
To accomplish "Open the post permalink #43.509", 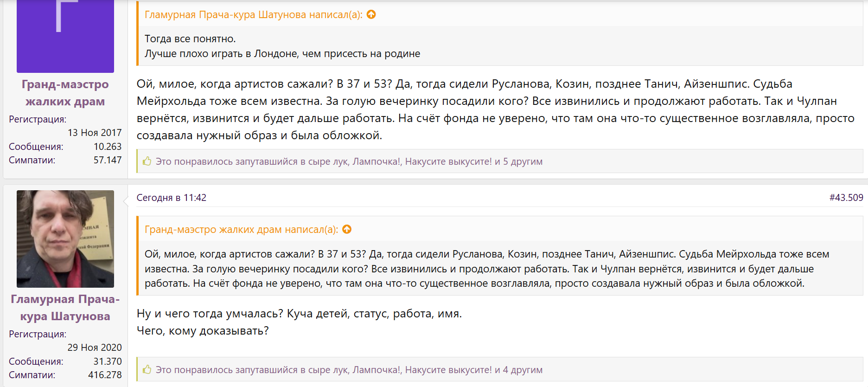I will (846, 198).
